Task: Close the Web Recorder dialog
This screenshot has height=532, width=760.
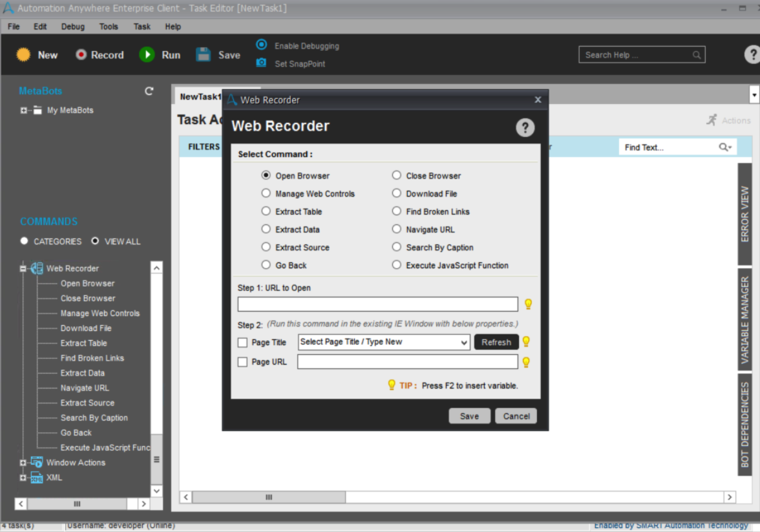Action: point(538,100)
